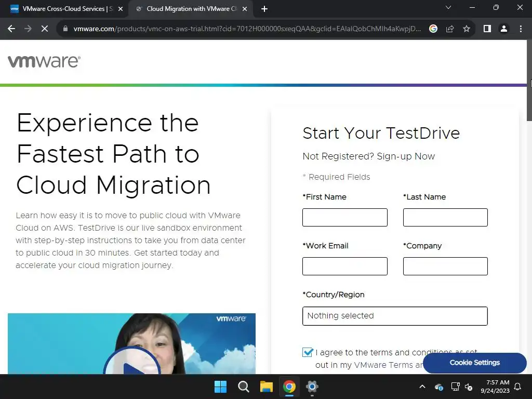Open the Google icon in address bar
532x399 pixels.
433,29
